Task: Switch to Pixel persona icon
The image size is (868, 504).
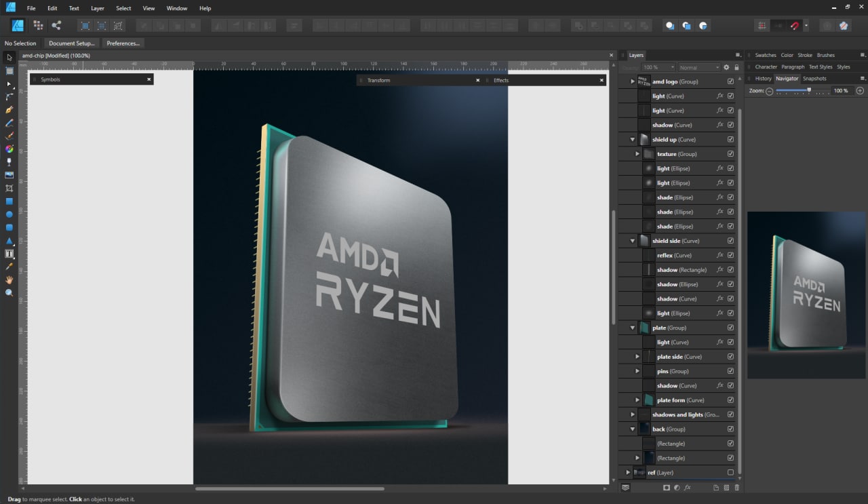Action: [x=38, y=26]
